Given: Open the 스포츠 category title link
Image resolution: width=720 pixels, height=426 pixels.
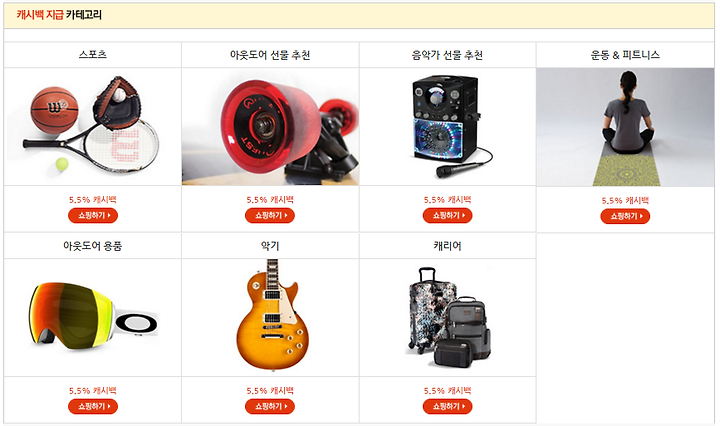Looking at the screenshot, I should (x=93, y=55).
